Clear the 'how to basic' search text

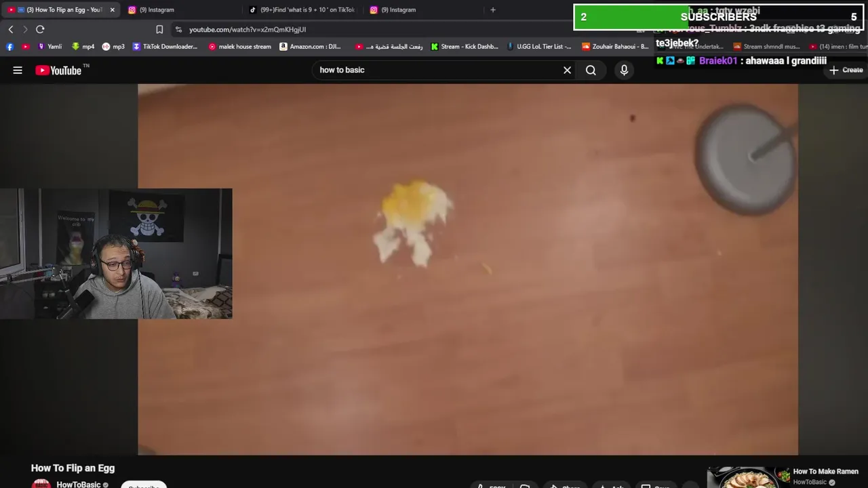[567, 70]
